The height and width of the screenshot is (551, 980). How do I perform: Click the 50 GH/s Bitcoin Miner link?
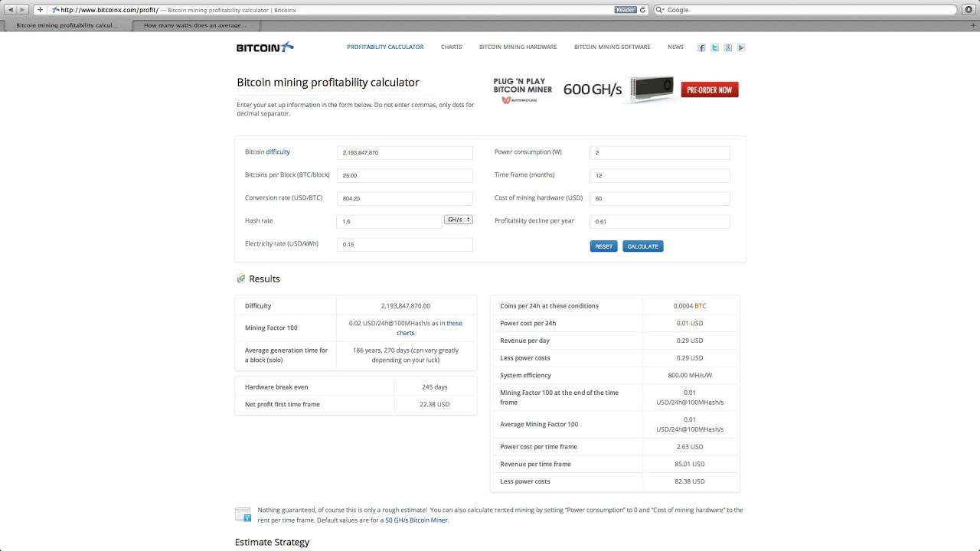point(416,520)
